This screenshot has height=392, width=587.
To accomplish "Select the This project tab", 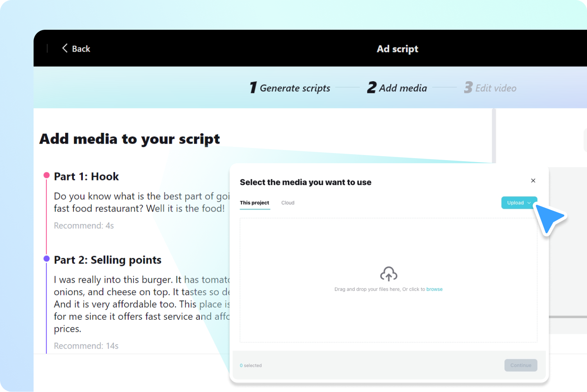I will coord(254,203).
